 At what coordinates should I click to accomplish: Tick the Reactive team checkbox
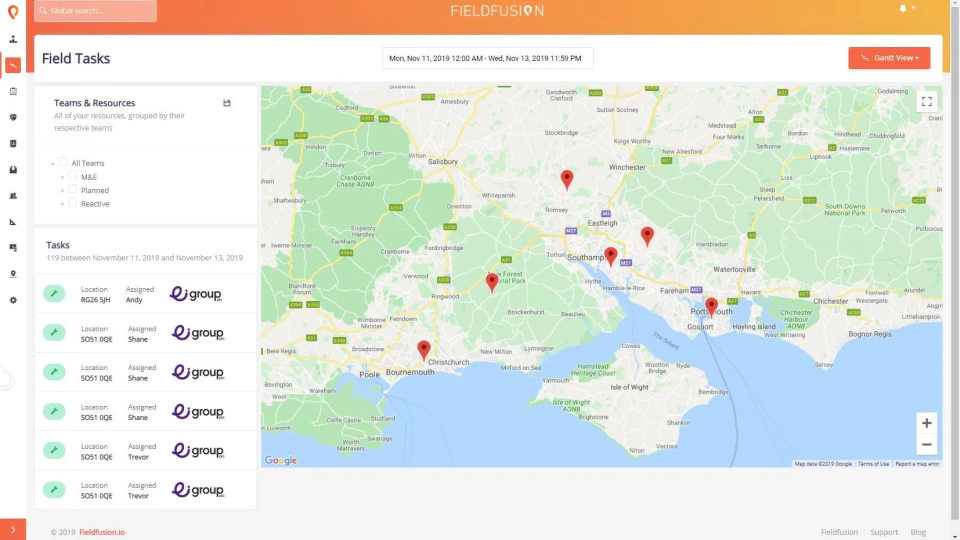tap(72, 203)
